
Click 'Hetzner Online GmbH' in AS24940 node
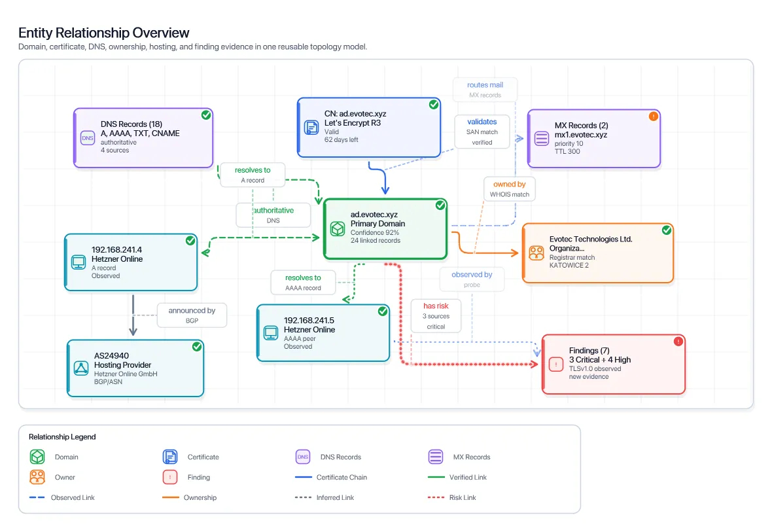(126, 374)
